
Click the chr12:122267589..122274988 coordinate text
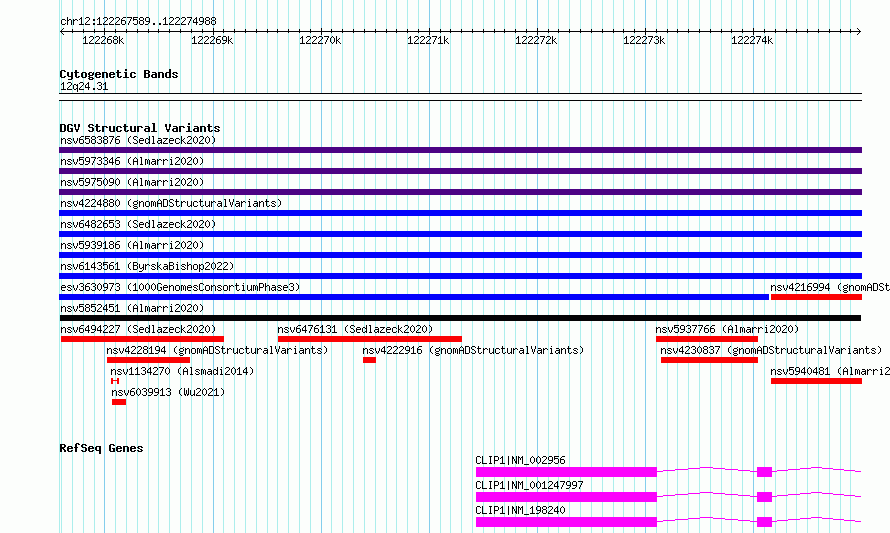[x=138, y=22]
